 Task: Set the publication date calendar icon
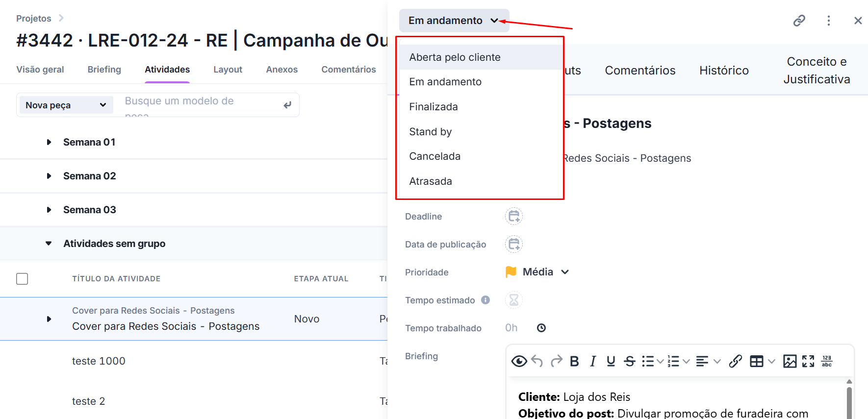point(513,244)
